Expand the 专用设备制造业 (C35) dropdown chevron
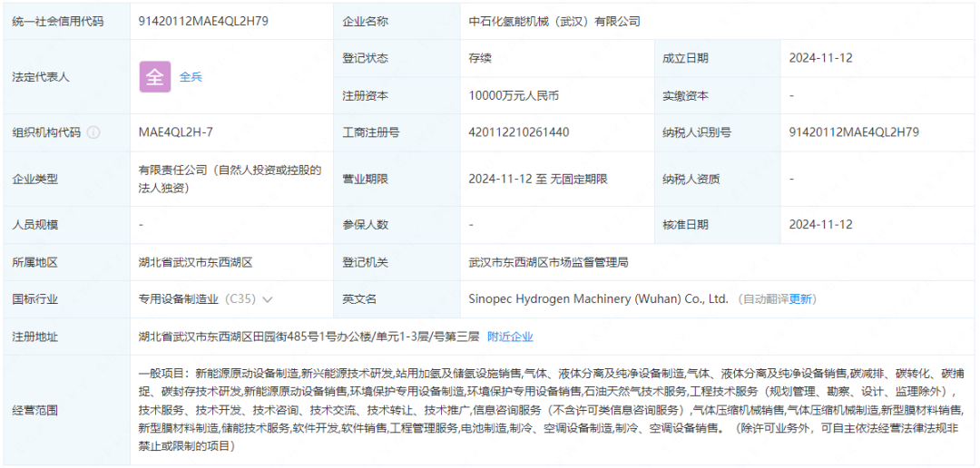This screenshot has width=980, height=468. pos(268,299)
